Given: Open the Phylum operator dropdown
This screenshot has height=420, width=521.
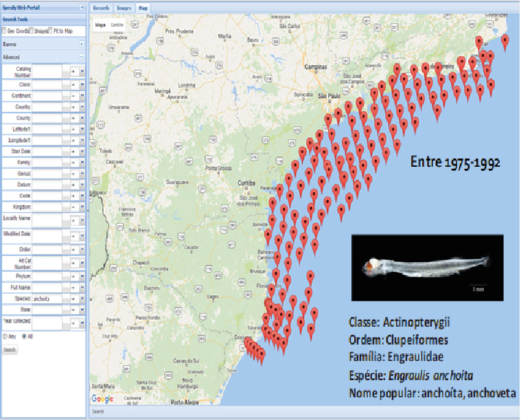Looking at the screenshot, I should [82, 276].
